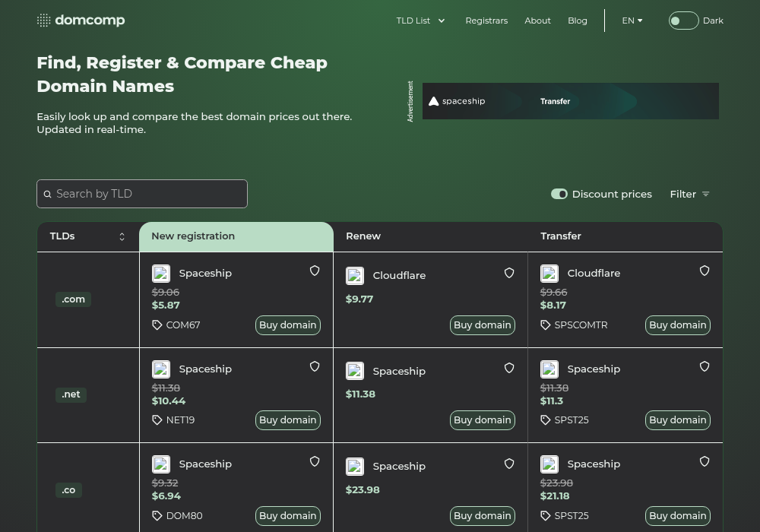Open the EN language dropdown
The width and height of the screenshot is (760, 532).
[632, 21]
